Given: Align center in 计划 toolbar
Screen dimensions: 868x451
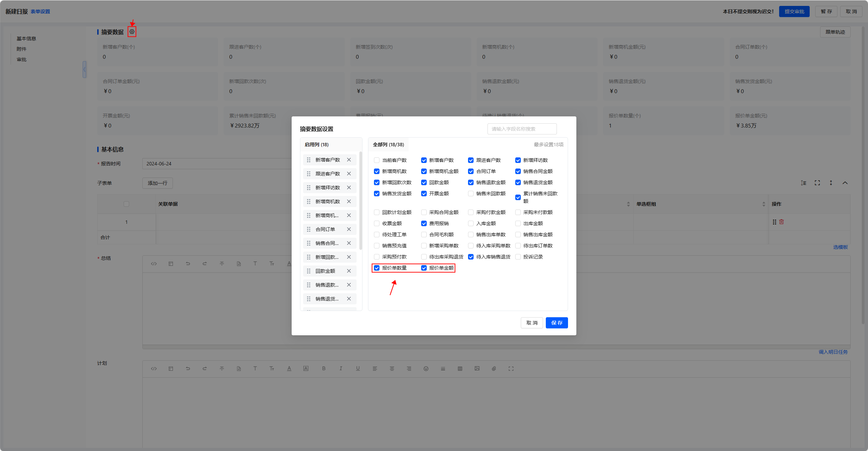Looking at the screenshot, I should coord(392,369).
